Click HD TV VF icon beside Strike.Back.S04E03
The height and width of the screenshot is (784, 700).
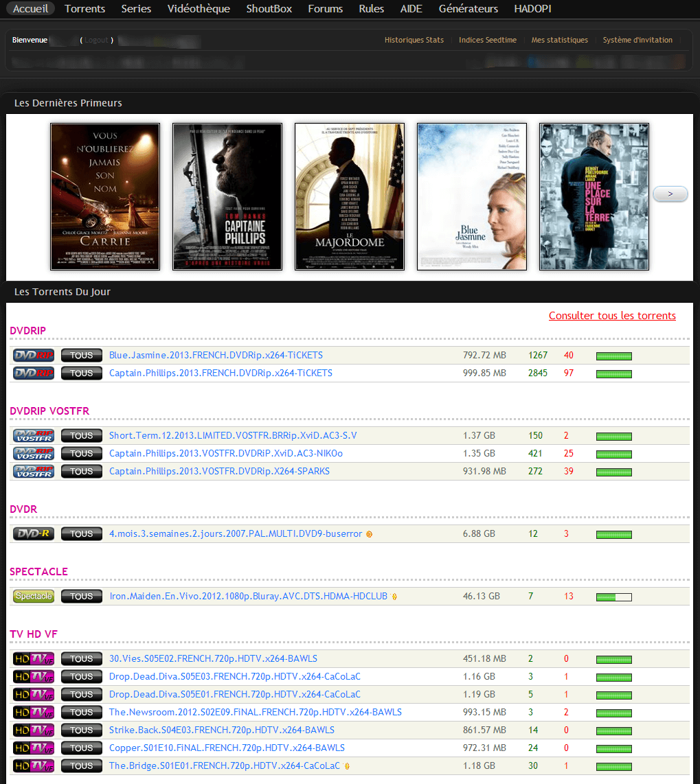(34, 730)
